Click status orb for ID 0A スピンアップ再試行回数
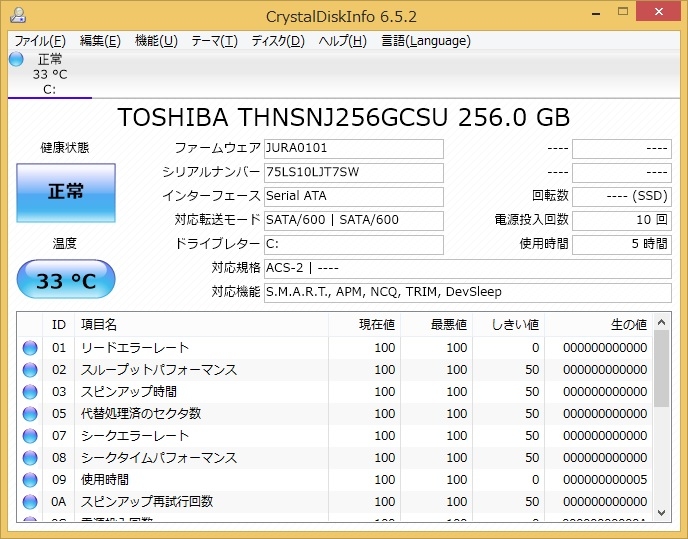Image resolution: width=688 pixels, height=539 pixels. click(x=30, y=501)
